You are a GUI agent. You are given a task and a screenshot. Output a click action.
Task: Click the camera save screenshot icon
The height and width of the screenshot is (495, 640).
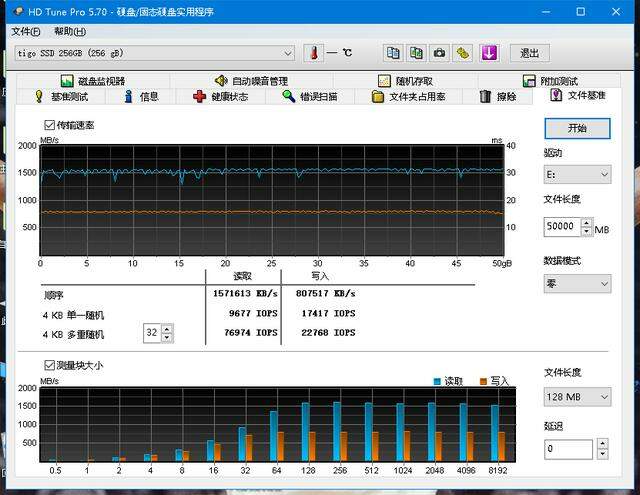[x=439, y=53]
